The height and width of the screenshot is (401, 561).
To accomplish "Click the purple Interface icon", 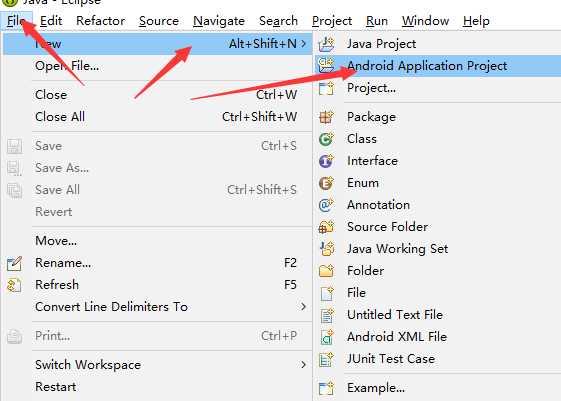I will [326, 161].
